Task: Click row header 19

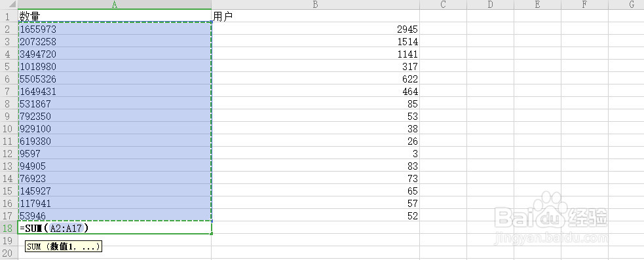Action: click(9, 240)
